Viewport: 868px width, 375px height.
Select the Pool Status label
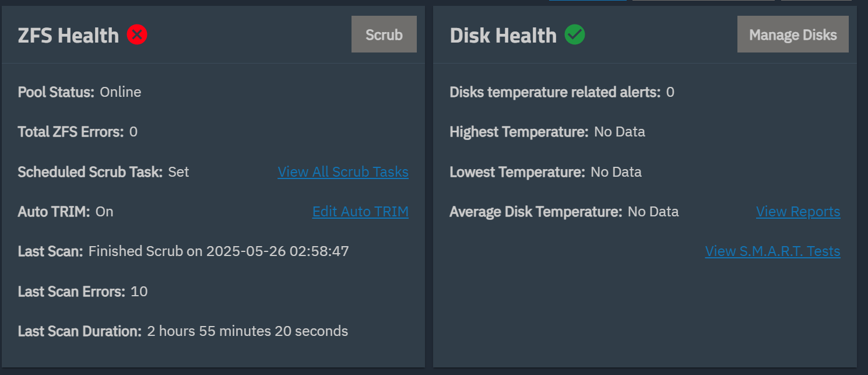56,92
